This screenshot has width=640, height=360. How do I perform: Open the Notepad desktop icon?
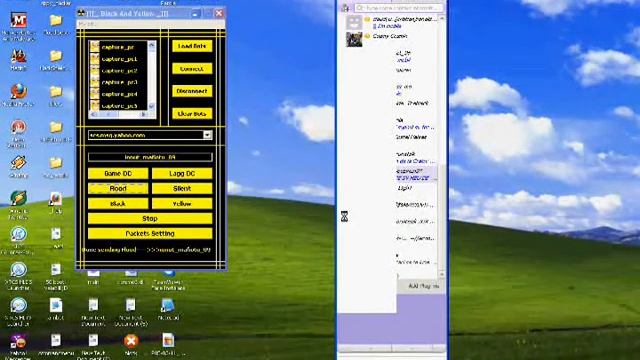168,305
